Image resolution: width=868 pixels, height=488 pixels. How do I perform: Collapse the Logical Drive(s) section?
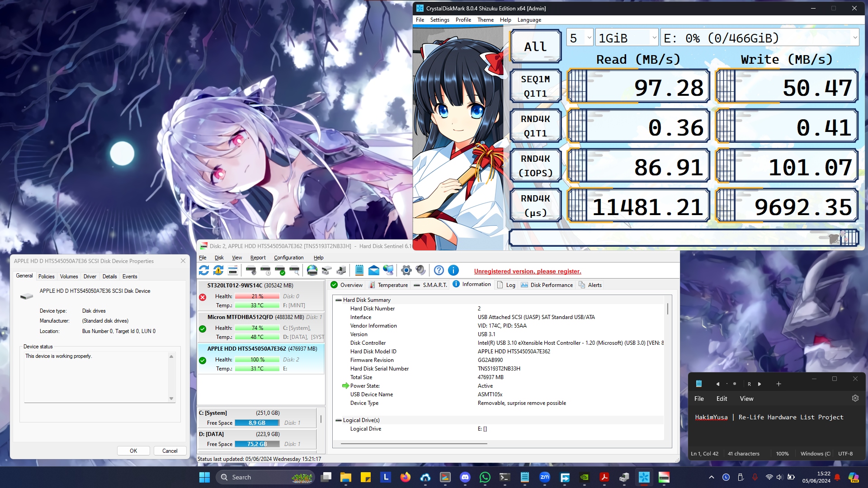[x=338, y=420]
